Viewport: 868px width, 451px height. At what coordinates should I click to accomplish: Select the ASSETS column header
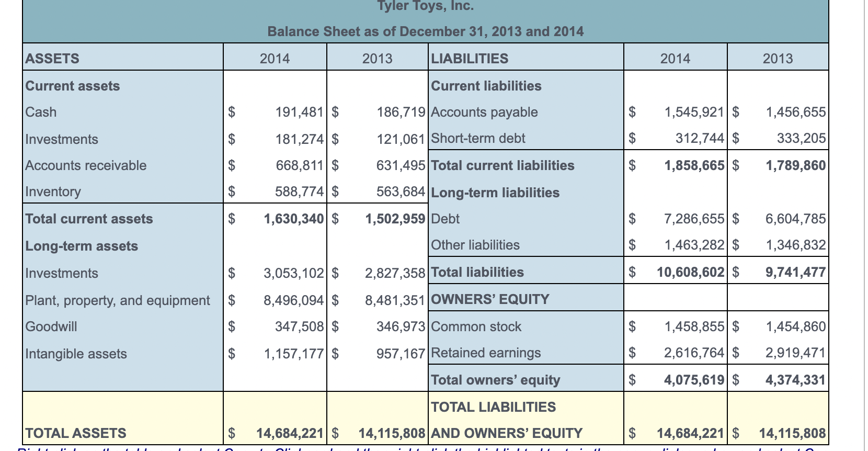(x=52, y=59)
